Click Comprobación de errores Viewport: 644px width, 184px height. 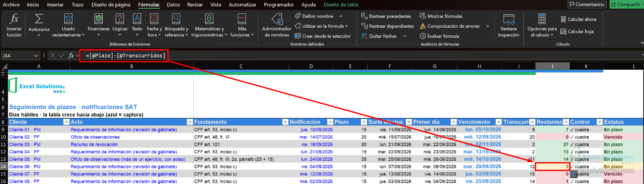point(450,26)
